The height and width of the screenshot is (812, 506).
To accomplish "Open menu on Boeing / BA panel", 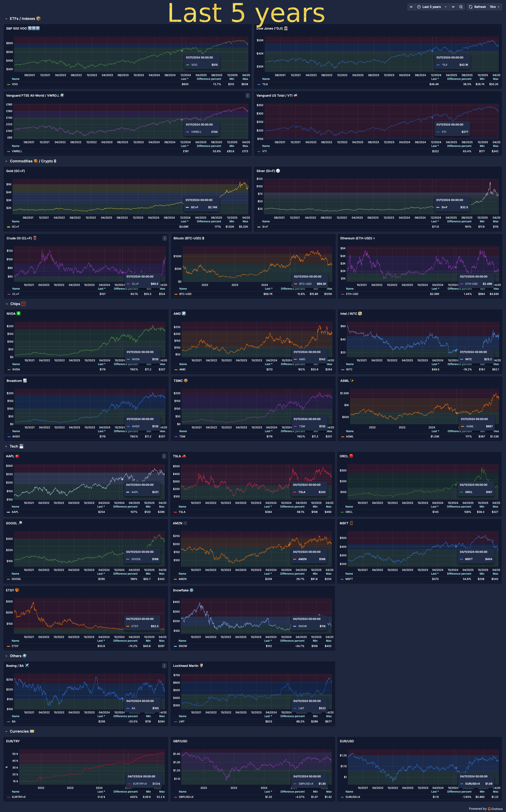I will (164, 666).
